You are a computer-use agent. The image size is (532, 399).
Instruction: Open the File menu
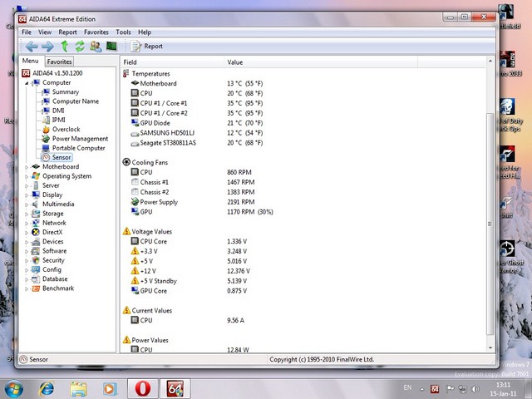pyautogui.click(x=27, y=32)
